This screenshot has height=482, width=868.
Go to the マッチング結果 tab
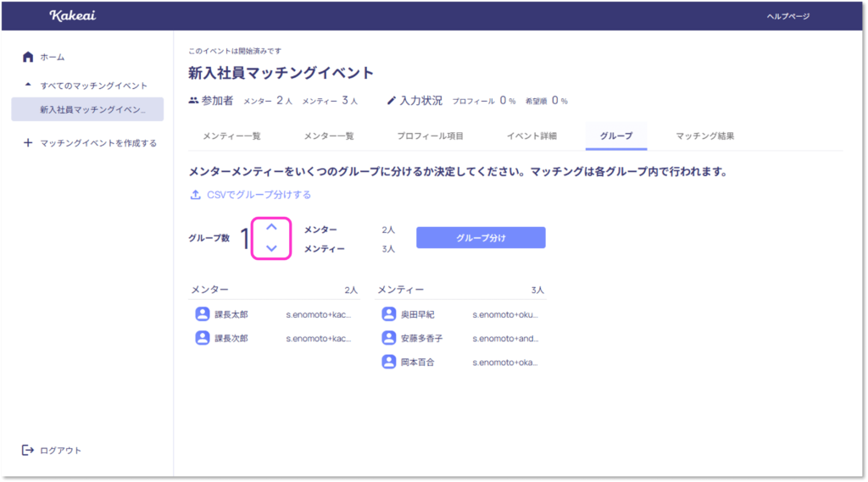pos(704,136)
